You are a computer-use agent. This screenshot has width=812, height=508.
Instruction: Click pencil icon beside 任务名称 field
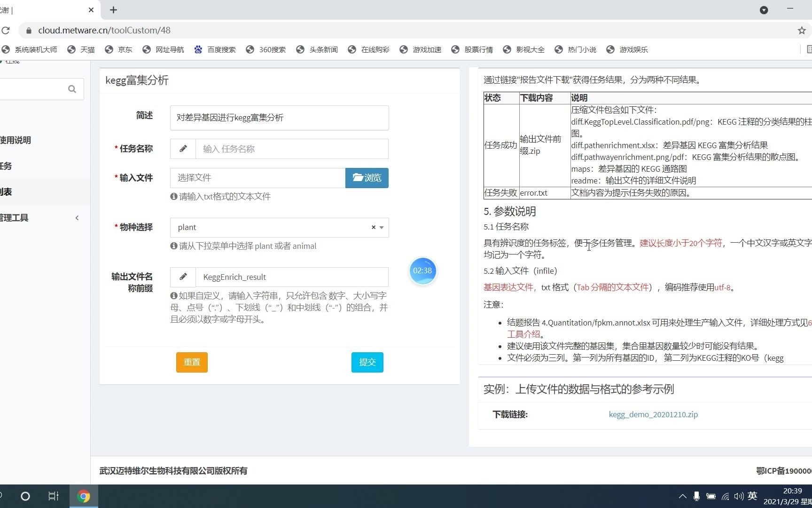(183, 149)
